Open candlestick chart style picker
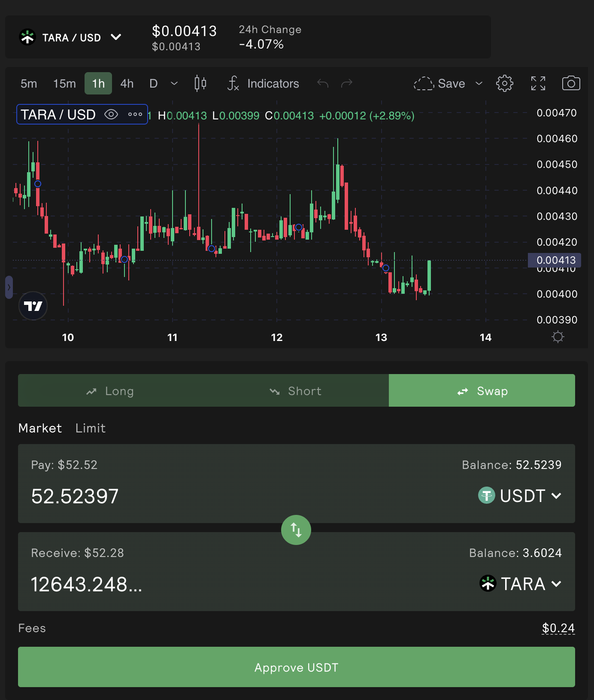 click(x=200, y=83)
